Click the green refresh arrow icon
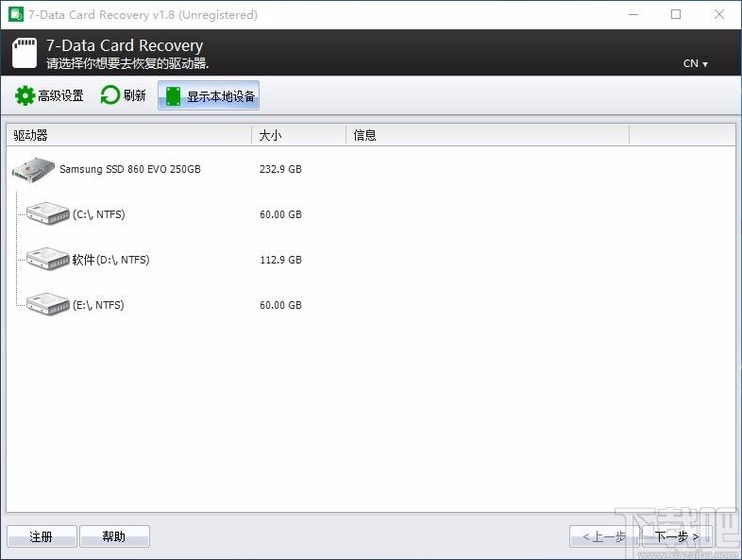 point(110,95)
